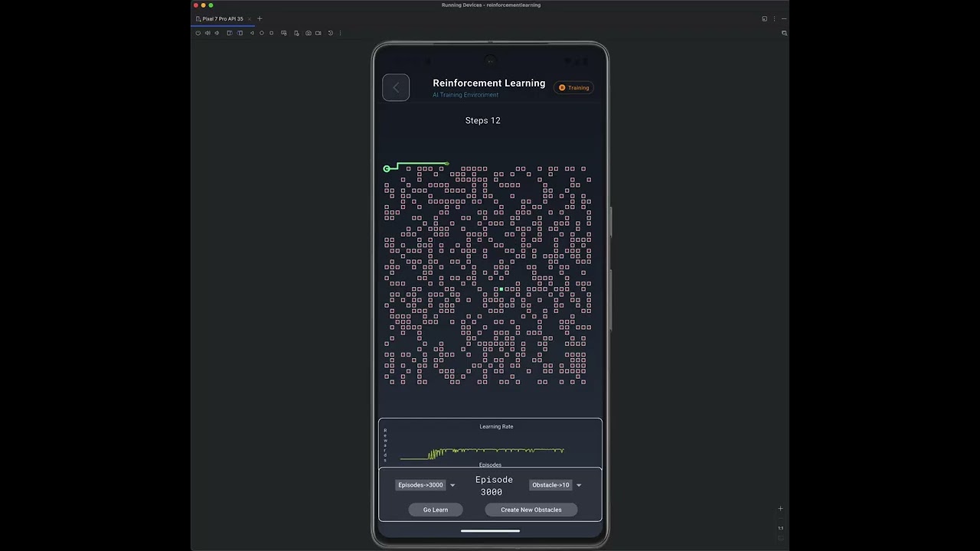This screenshot has width=980, height=551.
Task: Click the volume up icon
Action: 207,33
